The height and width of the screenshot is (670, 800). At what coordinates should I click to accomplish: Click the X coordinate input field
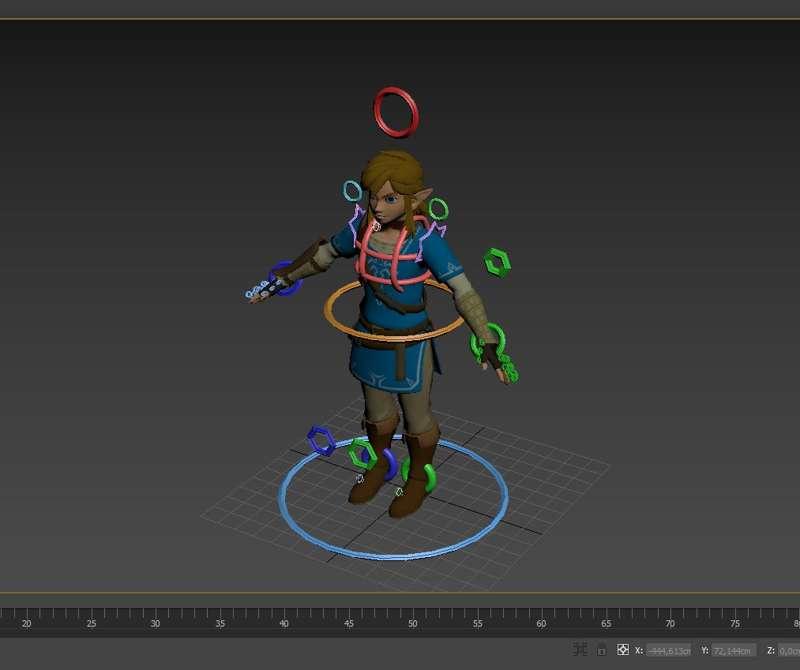tap(669, 651)
